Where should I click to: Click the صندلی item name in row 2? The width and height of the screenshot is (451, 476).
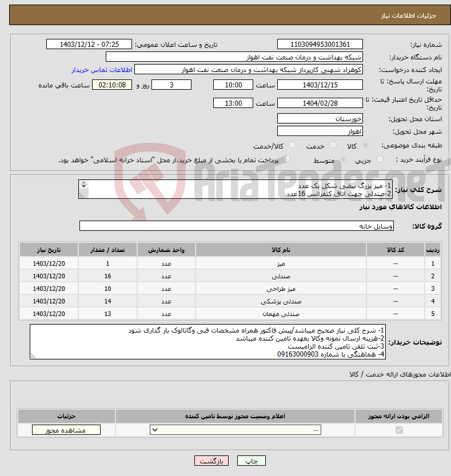pos(281,276)
